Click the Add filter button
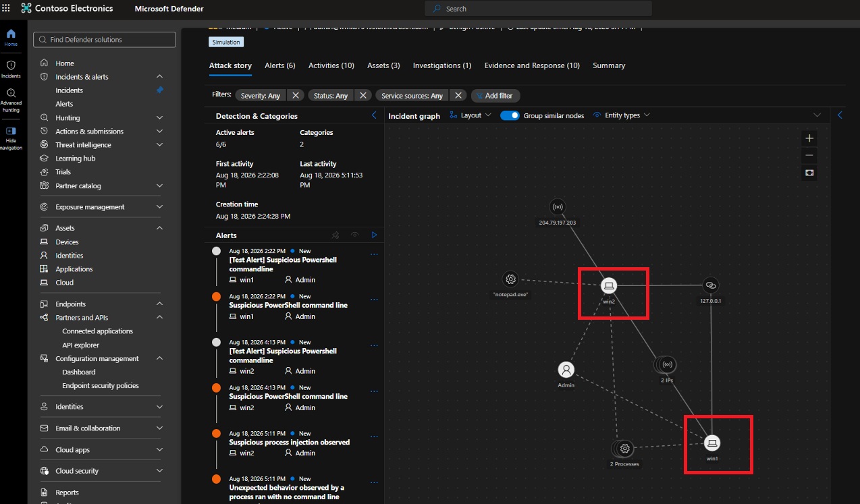This screenshot has width=860, height=504. pyautogui.click(x=495, y=95)
